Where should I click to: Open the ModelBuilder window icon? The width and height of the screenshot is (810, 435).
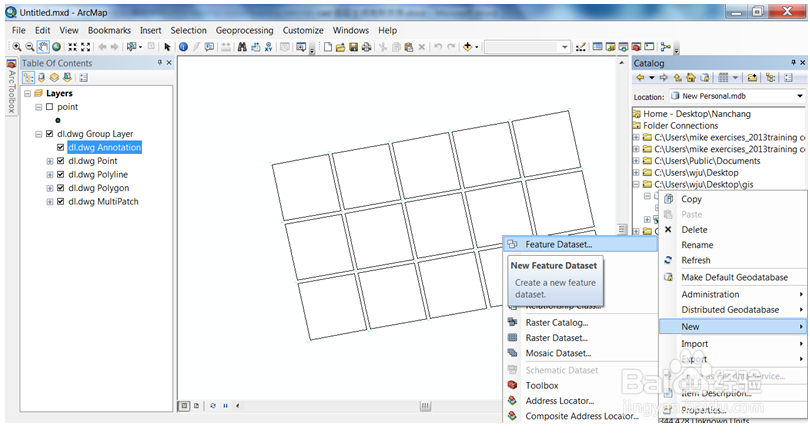[665, 47]
